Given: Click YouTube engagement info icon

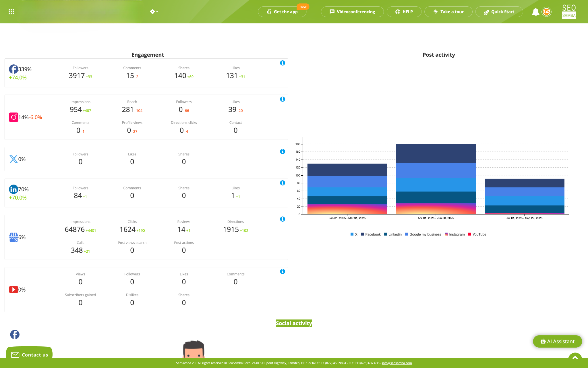Looking at the screenshot, I should [x=283, y=271].
